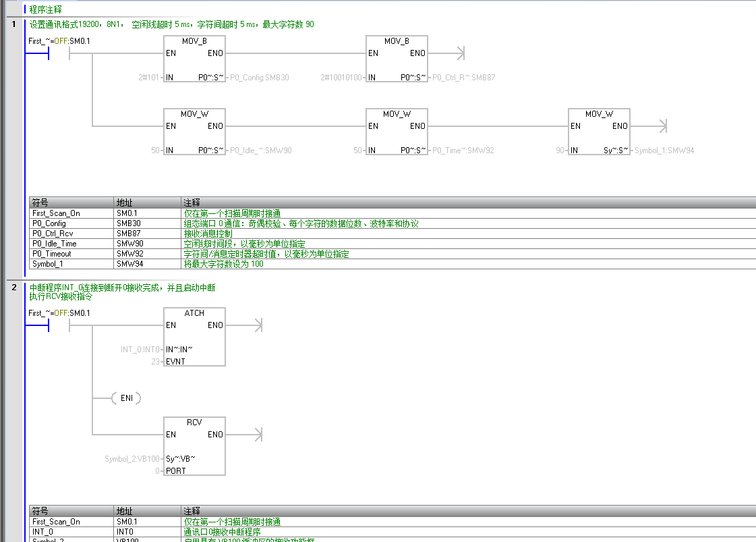Click the ENI coil in network 2
The height and width of the screenshot is (542, 756).
[x=126, y=398]
